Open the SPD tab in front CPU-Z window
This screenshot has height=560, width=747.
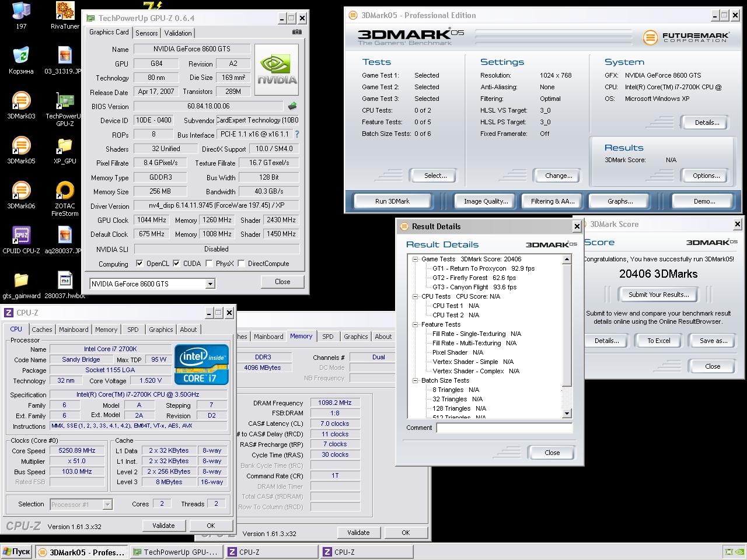133,330
